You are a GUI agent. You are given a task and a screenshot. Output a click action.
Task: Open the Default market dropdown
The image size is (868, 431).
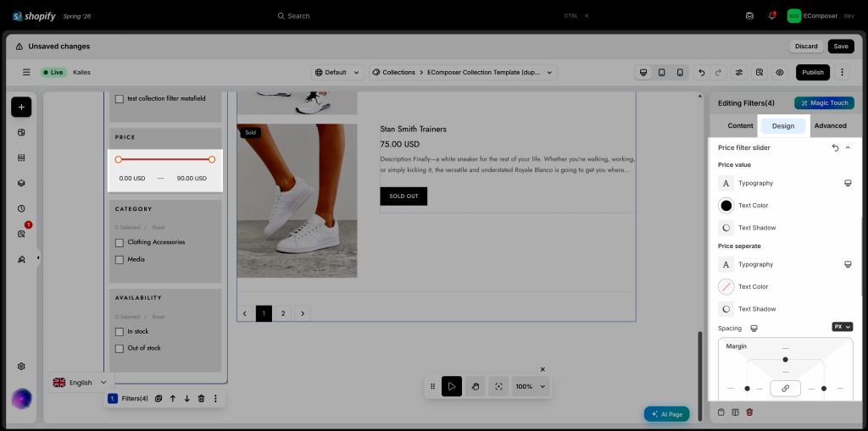[338, 72]
